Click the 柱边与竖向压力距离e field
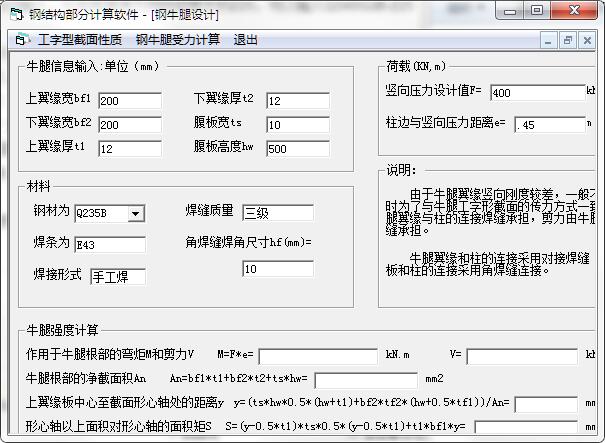The width and height of the screenshot is (605, 443). click(550, 125)
